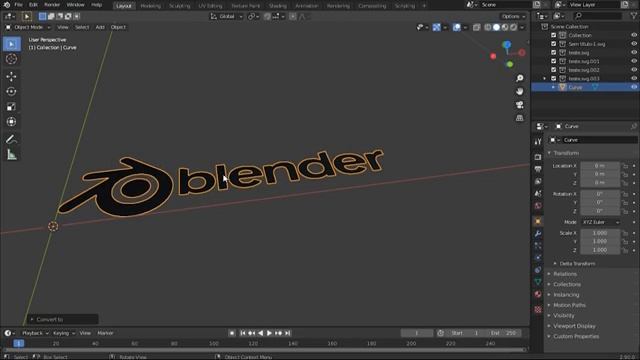Open the Global transform orientation dropdown
This screenshot has width=640, height=360.
[x=227, y=16]
